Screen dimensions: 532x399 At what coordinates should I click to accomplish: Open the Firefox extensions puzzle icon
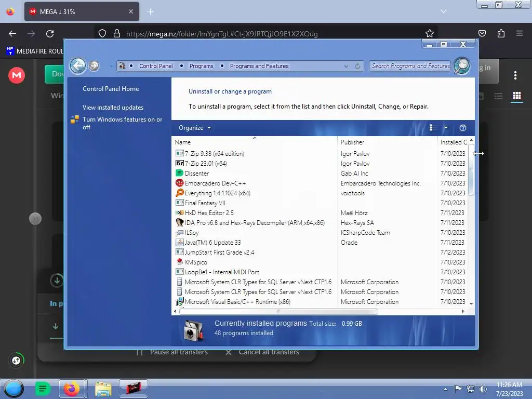coord(501,33)
